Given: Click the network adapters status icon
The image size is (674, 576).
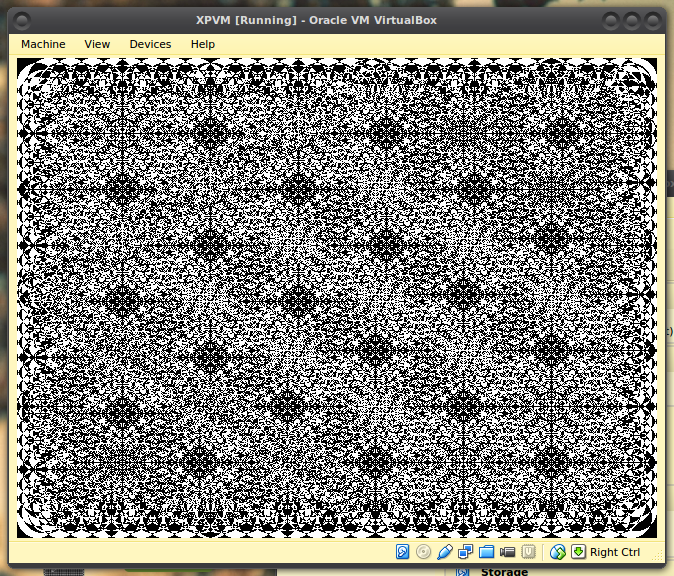Looking at the screenshot, I should pyautogui.click(x=466, y=551).
